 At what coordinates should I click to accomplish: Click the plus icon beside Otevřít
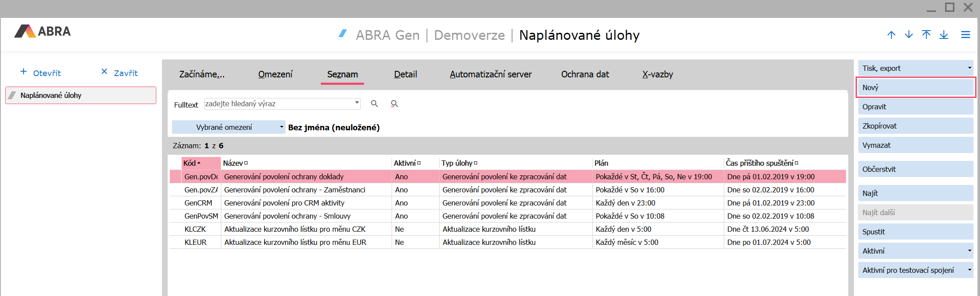tap(24, 72)
